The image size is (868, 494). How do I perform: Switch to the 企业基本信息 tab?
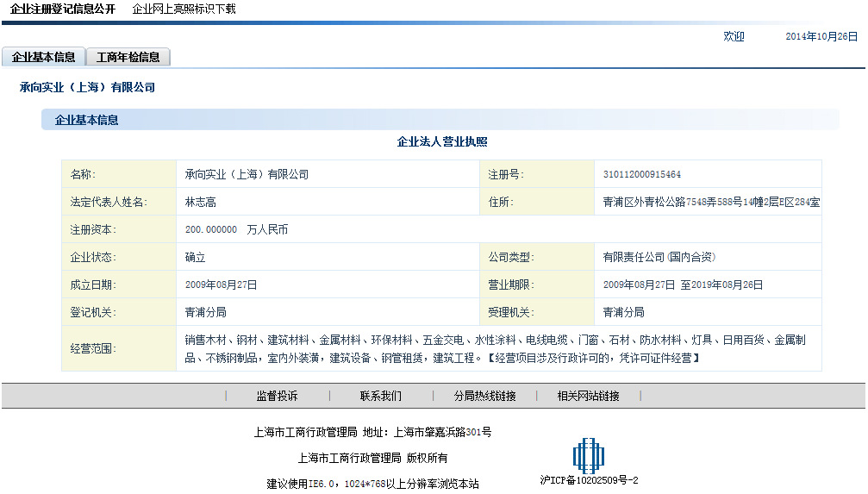pos(44,58)
